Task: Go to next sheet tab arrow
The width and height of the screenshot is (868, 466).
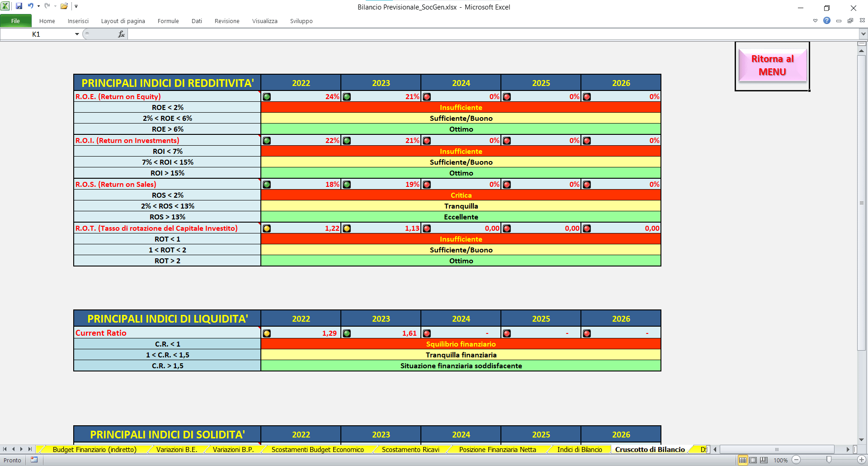Action: pos(21,449)
